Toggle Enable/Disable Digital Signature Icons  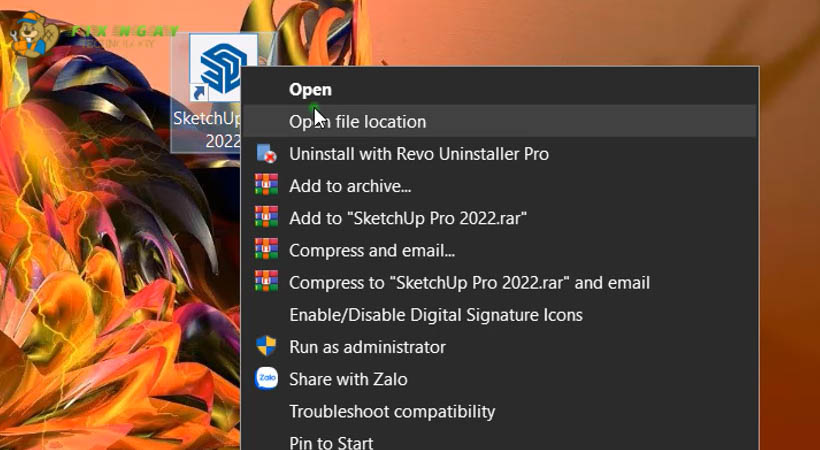click(x=435, y=315)
